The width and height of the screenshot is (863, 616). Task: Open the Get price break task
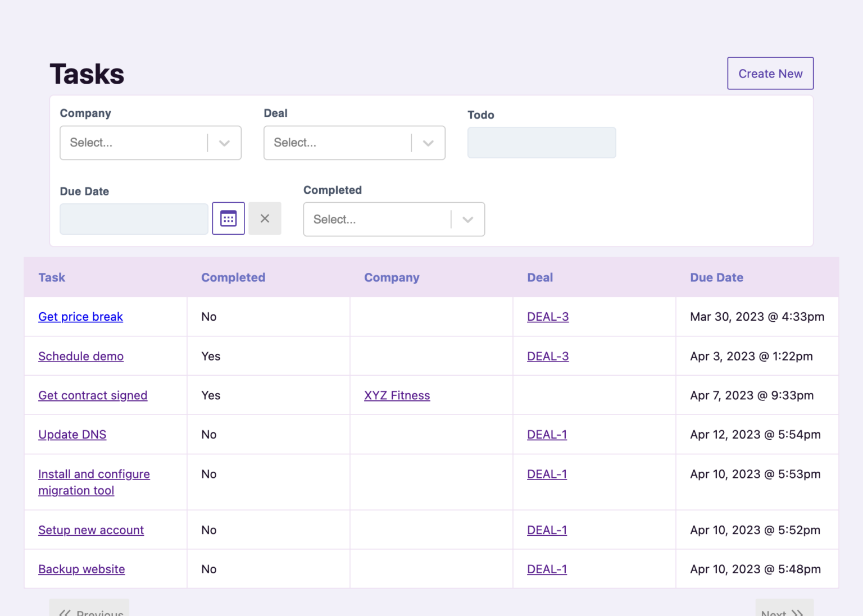pyautogui.click(x=80, y=316)
